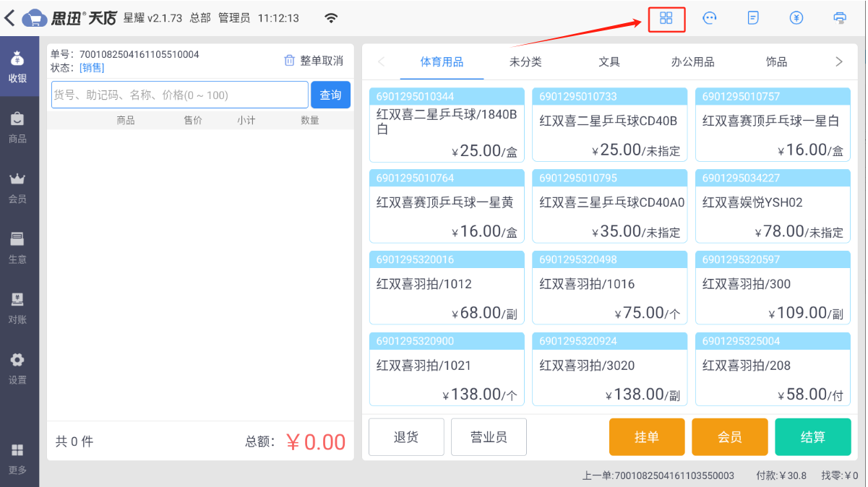Screen dimensions: 868x487
Task: Click the 商品 column header
Action: pos(126,121)
